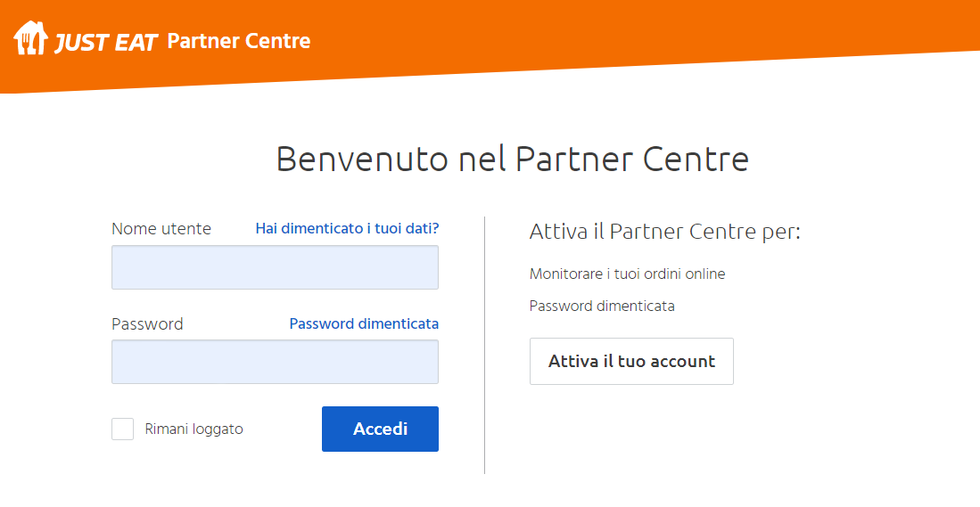Enable the Rimani loggato checkbox
The image size is (980, 507).
[123, 429]
